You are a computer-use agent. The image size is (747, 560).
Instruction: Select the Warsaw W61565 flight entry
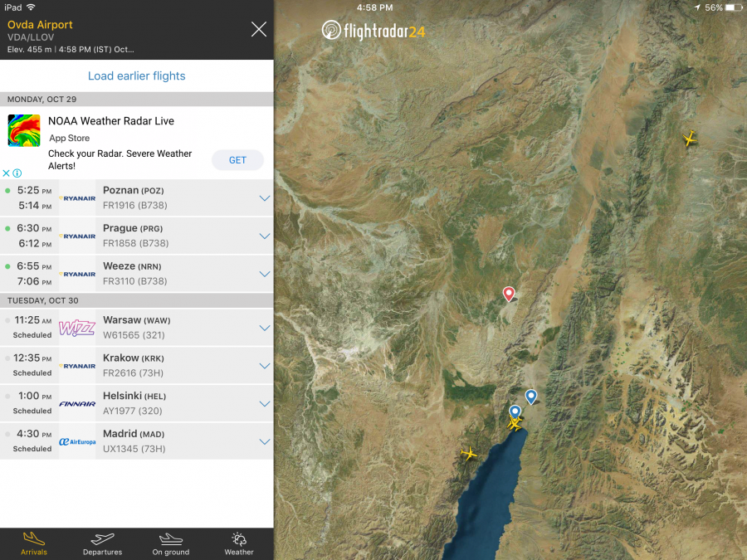click(x=166, y=328)
